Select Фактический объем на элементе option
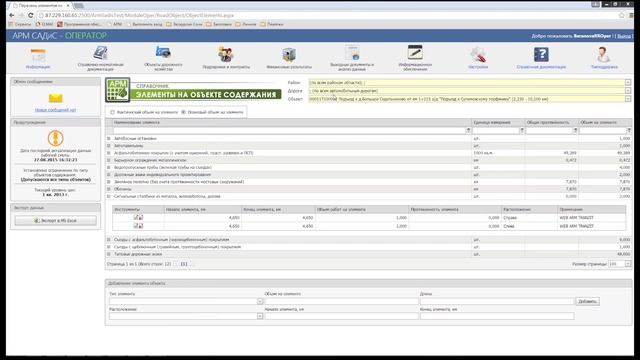The image size is (640, 360). point(113,112)
